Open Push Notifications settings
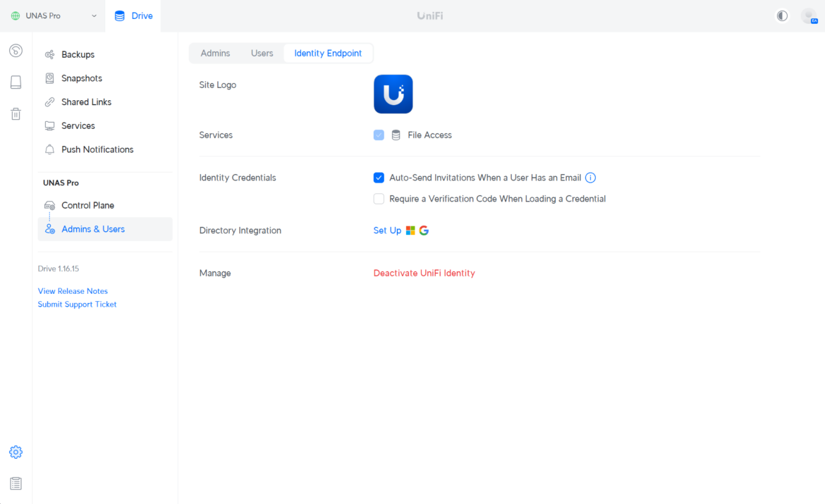The image size is (825, 504). [105, 149]
